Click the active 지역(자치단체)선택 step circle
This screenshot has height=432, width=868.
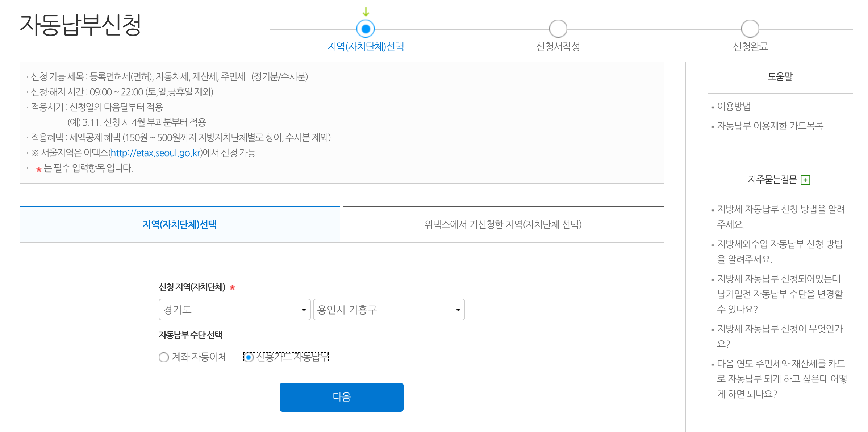[366, 29]
